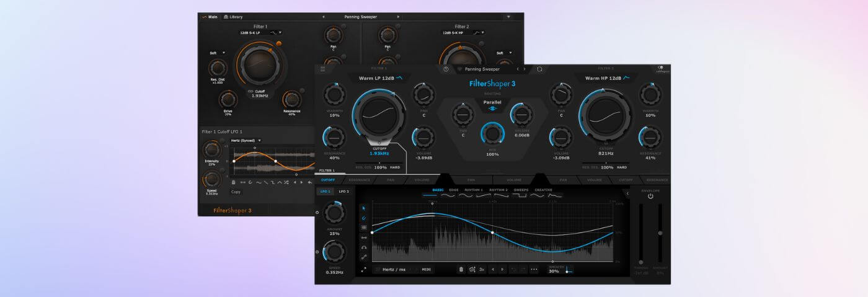Toggle HARD for Filter 2 resonance distortion
This screenshot has height=297, width=868.
point(621,167)
